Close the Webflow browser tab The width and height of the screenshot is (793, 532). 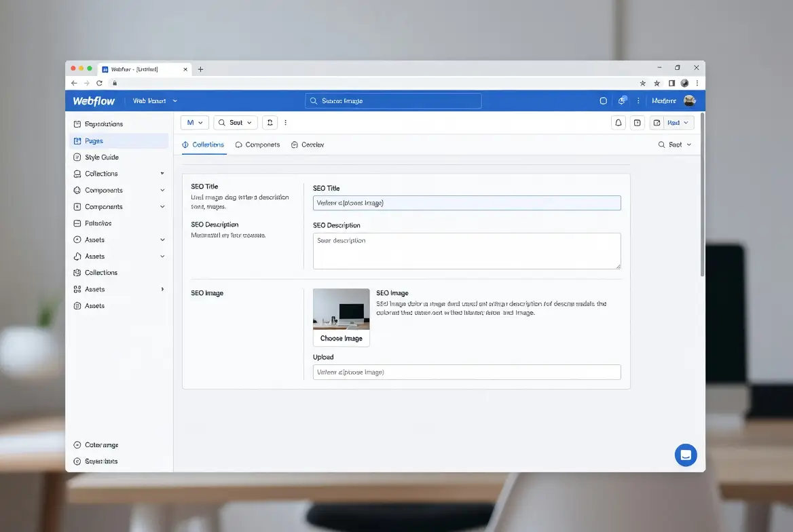tap(185, 69)
